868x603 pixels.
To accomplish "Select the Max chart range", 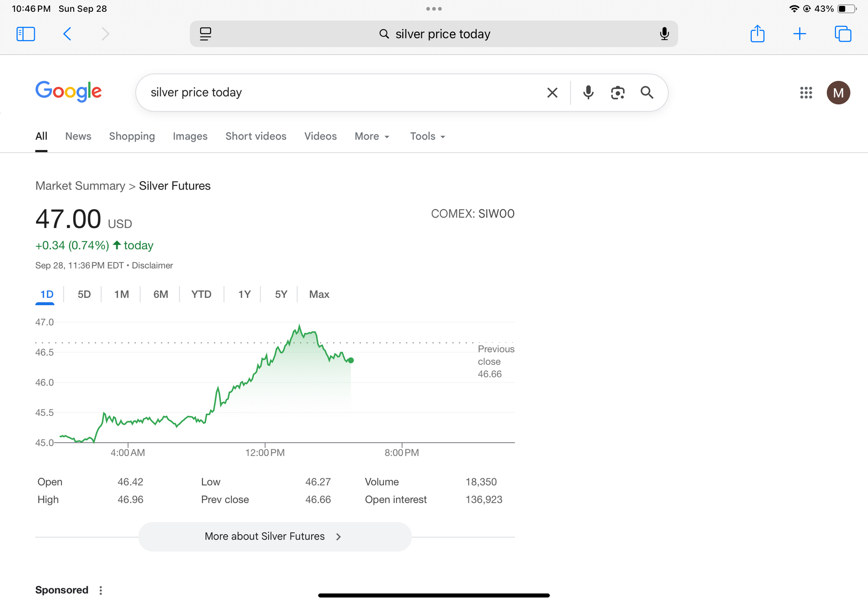I will click(319, 295).
